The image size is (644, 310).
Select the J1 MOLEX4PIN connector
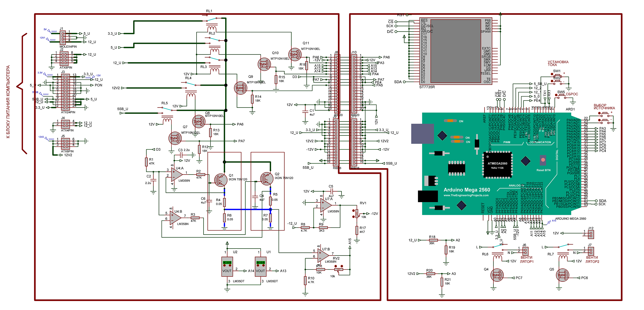(x=63, y=38)
